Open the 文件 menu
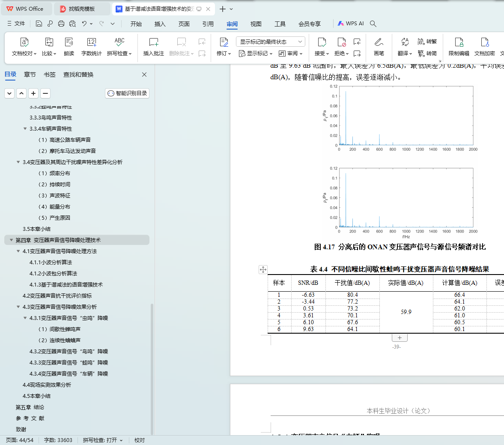 [16, 24]
